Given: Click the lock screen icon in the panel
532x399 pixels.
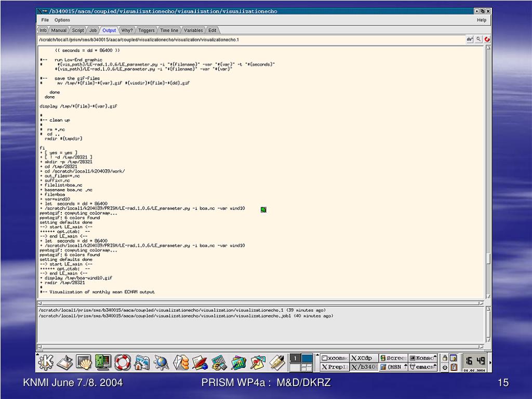Looking at the screenshot, I should click(x=445, y=358).
